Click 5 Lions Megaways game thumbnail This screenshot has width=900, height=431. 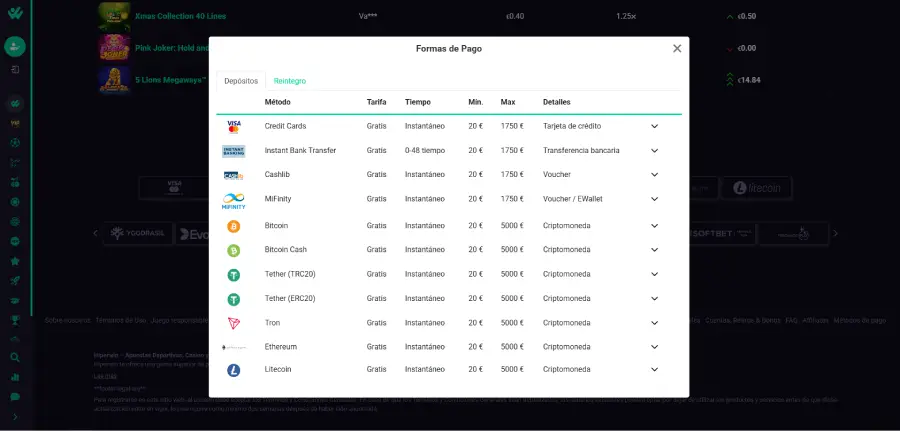114,80
